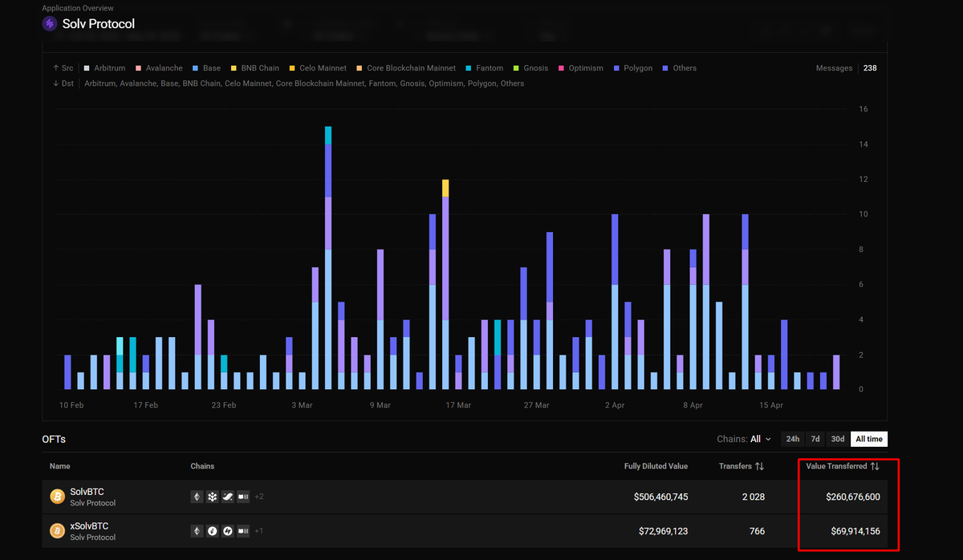Click the 23 Feb axis label
Image resolution: width=963 pixels, height=560 pixels.
pyautogui.click(x=224, y=405)
